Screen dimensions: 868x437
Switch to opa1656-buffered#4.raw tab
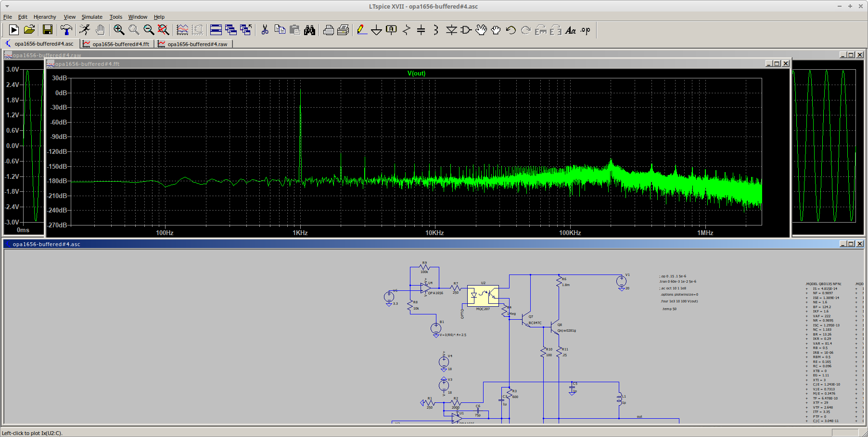[x=194, y=44]
